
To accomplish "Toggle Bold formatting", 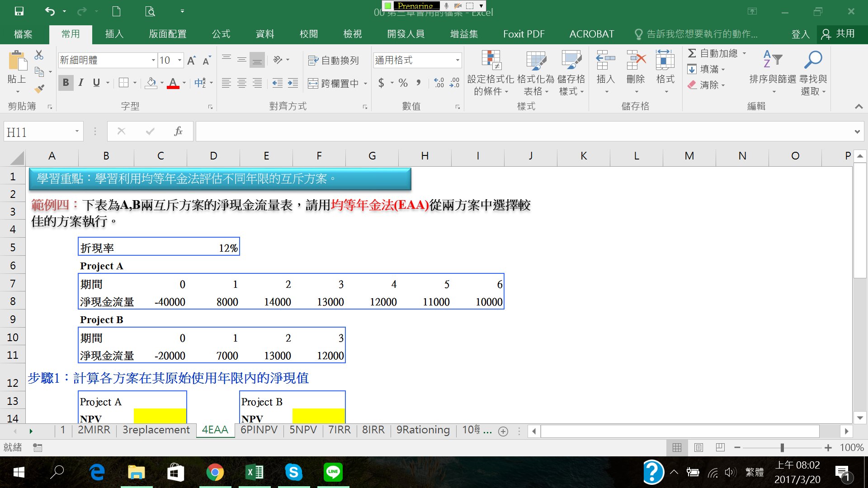I will click(x=66, y=83).
